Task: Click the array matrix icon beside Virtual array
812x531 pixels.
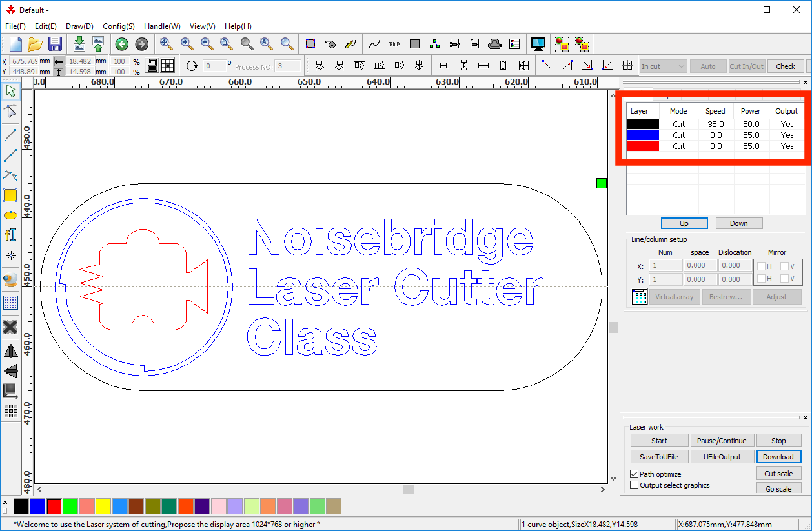Action: point(639,297)
